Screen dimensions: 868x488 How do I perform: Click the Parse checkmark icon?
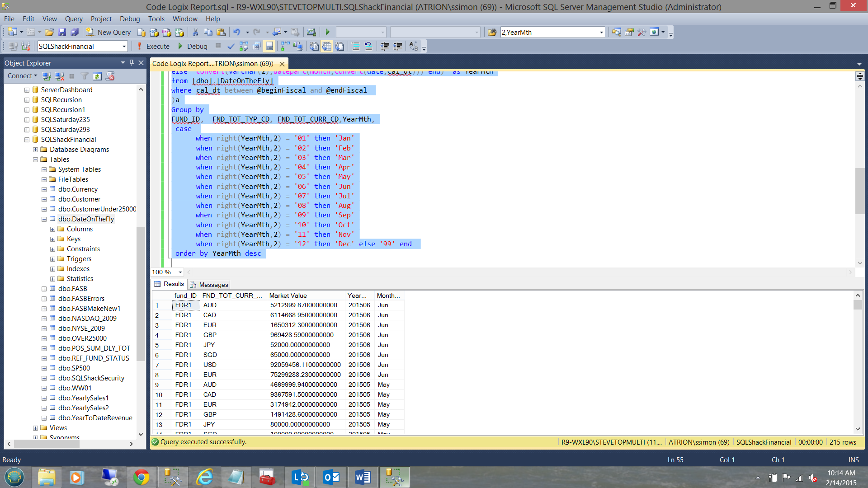(231, 46)
